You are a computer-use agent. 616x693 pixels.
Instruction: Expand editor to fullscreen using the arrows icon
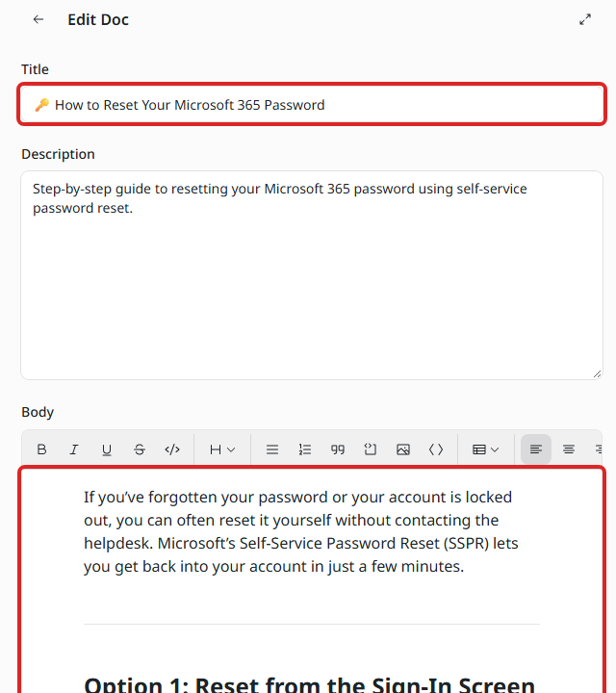tap(585, 19)
